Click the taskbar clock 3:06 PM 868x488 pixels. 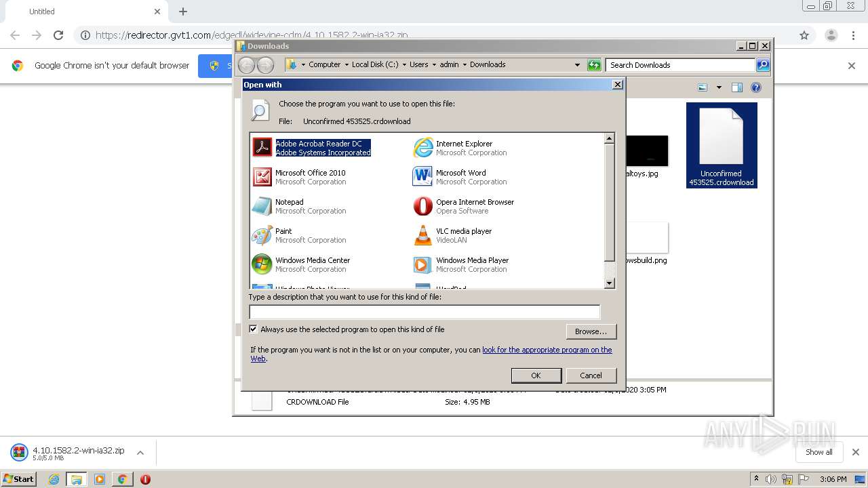[x=833, y=479]
